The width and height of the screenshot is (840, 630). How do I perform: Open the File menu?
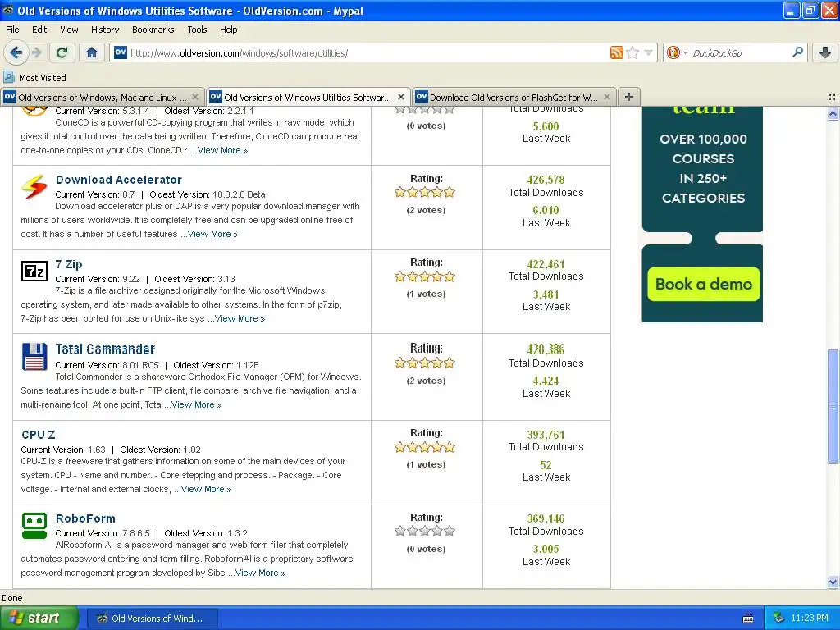tap(12, 30)
